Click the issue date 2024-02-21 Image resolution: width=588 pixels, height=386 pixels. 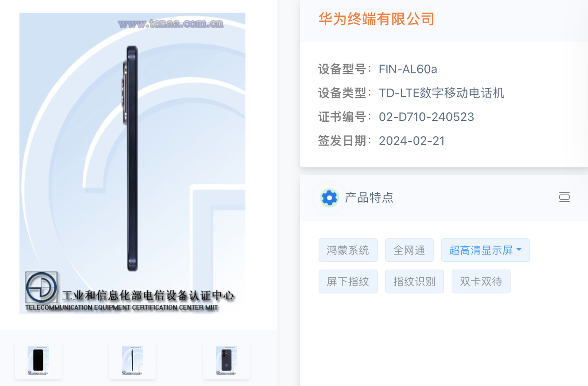(412, 141)
